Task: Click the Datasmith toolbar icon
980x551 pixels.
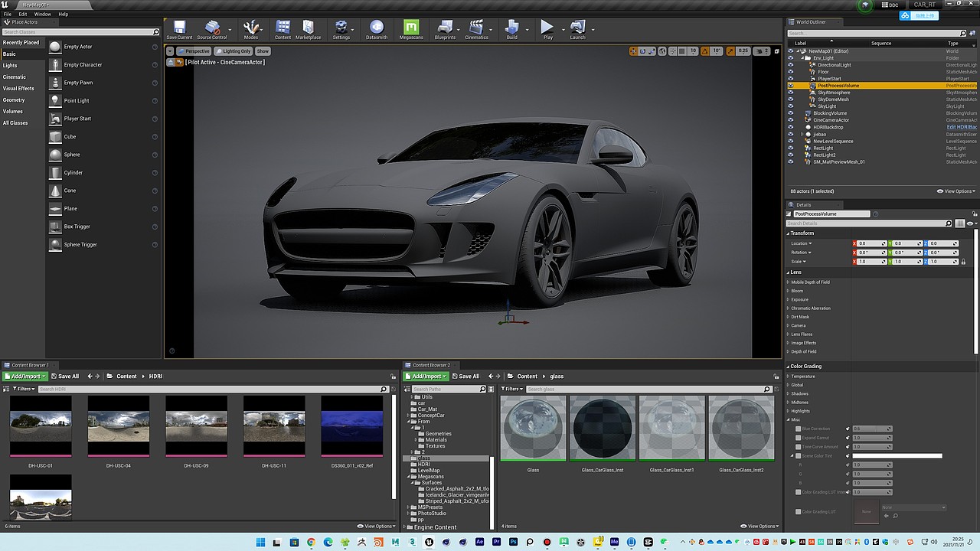Action: pyautogui.click(x=377, y=28)
